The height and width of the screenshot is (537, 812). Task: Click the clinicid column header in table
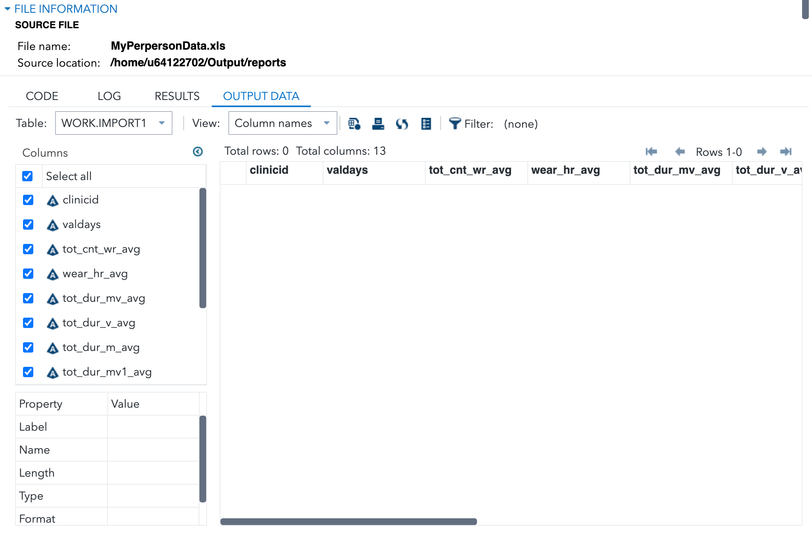(284, 172)
